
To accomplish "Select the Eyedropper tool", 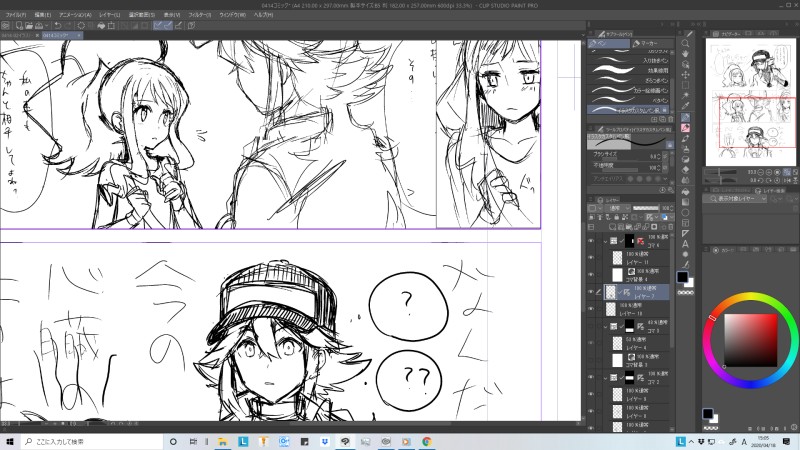I will pos(685,106).
